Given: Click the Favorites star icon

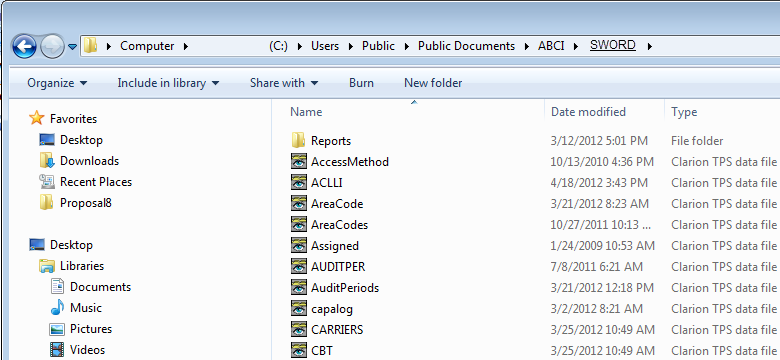Looking at the screenshot, I should tap(37, 118).
